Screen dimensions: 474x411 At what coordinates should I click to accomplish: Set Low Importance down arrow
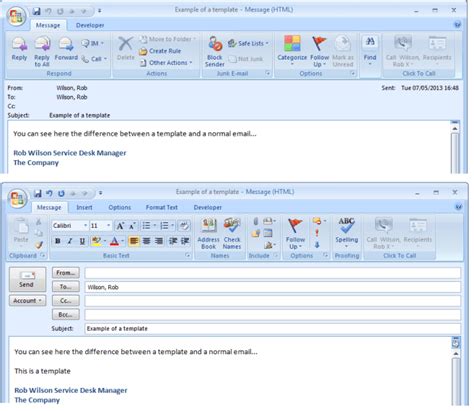(317, 245)
